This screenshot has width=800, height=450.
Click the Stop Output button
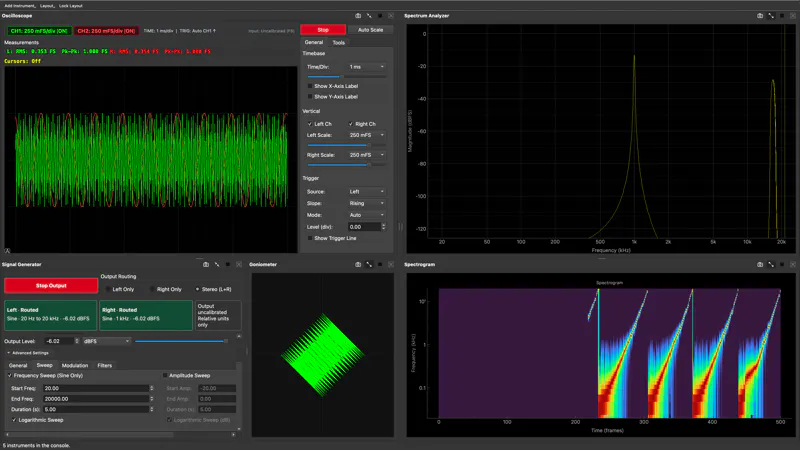(x=51, y=286)
